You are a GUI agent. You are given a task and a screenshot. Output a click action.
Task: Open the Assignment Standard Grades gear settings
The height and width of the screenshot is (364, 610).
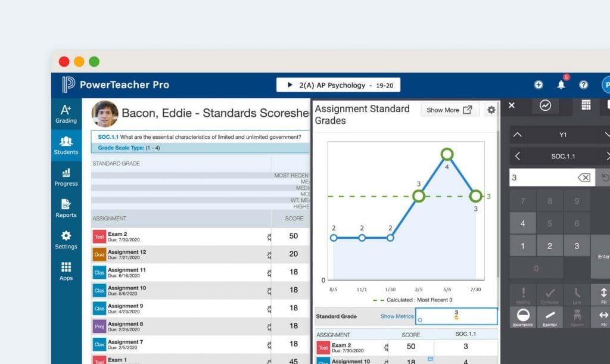(491, 110)
